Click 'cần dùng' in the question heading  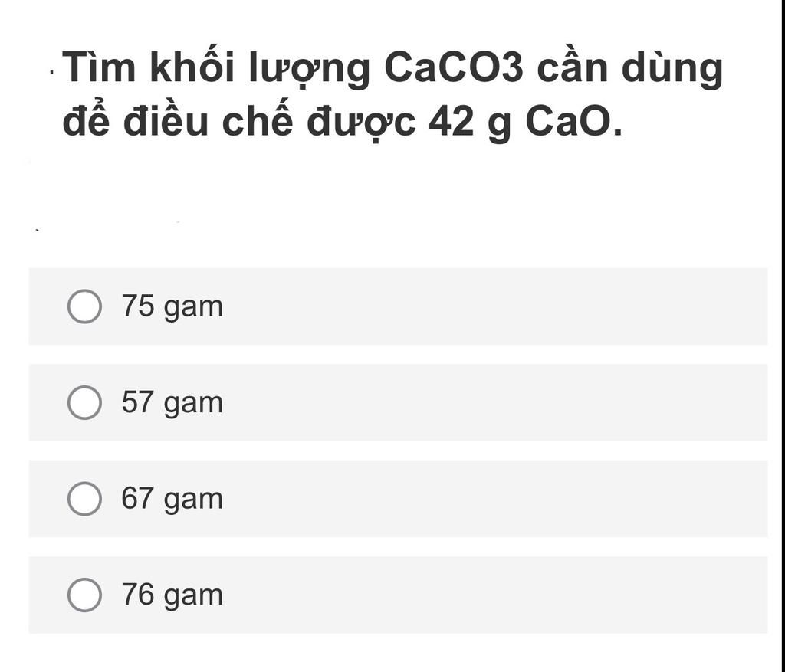click(630, 67)
